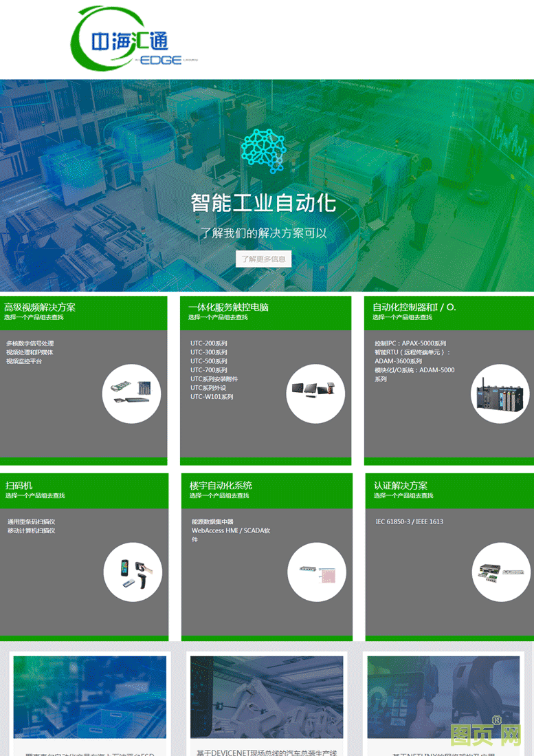Open the 扫码机 category heading
Image resolution: width=534 pixels, height=756 pixels.
(x=19, y=486)
